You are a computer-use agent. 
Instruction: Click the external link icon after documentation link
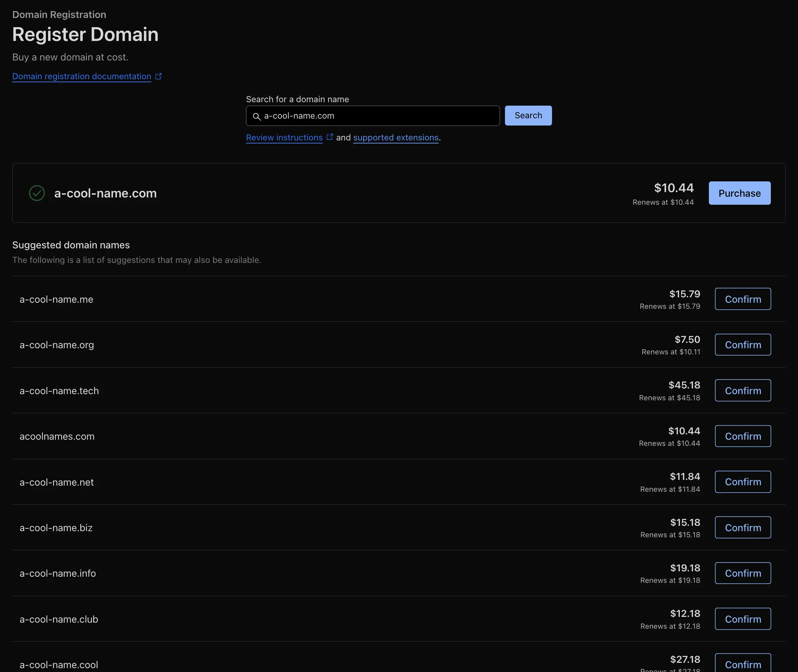pos(158,75)
